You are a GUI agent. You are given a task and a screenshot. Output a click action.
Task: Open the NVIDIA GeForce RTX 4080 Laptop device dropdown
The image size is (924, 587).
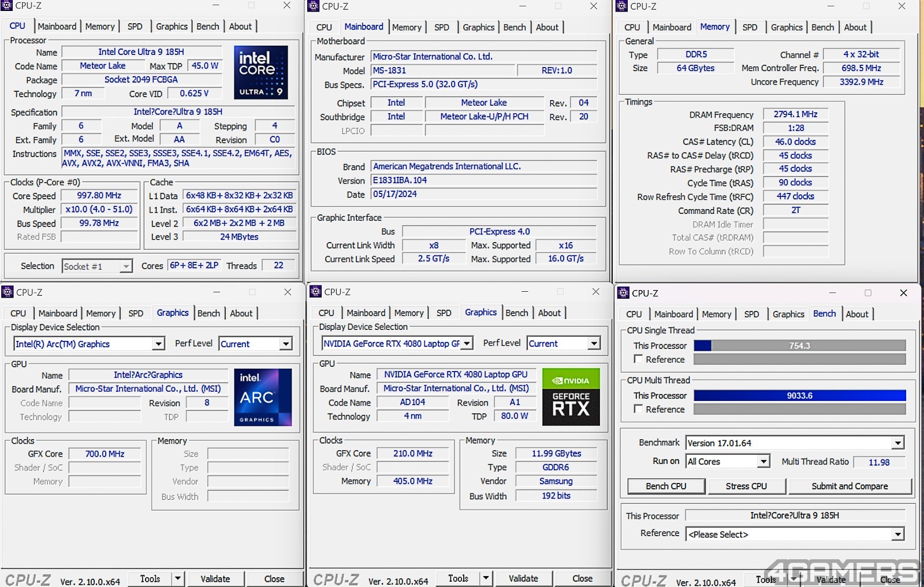467,343
